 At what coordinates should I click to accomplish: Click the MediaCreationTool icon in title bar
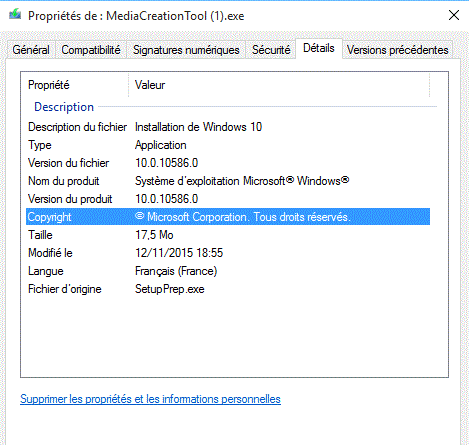click(x=15, y=15)
